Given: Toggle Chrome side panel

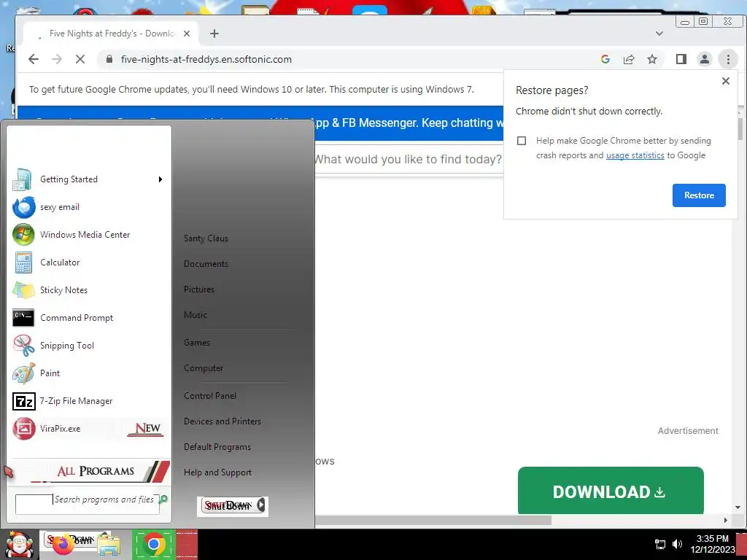Looking at the screenshot, I should click(681, 59).
